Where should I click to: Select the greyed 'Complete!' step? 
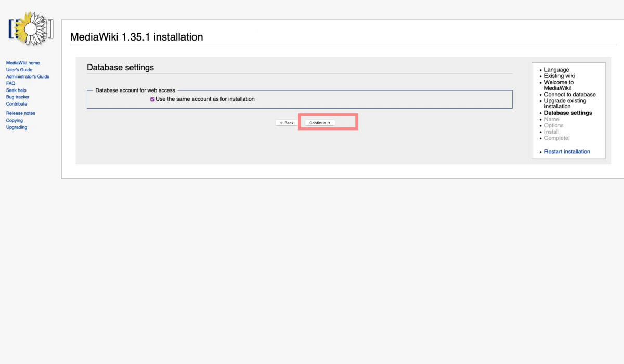click(x=557, y=138)
